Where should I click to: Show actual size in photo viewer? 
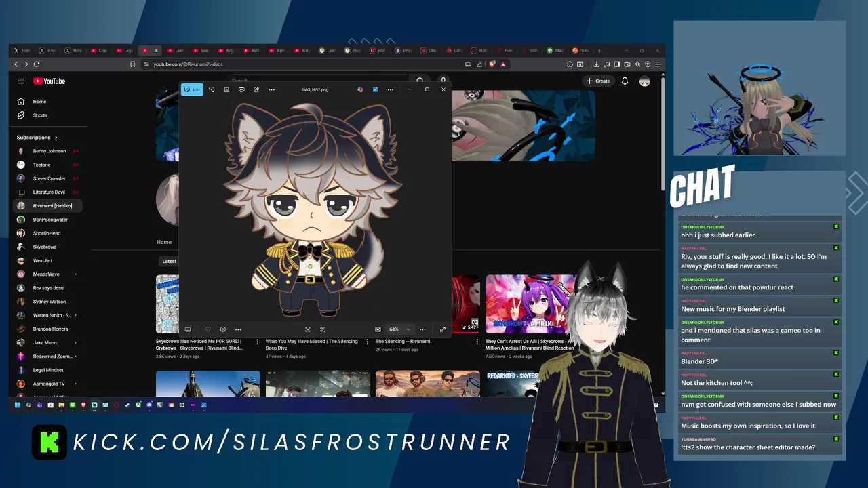(323, 329)
